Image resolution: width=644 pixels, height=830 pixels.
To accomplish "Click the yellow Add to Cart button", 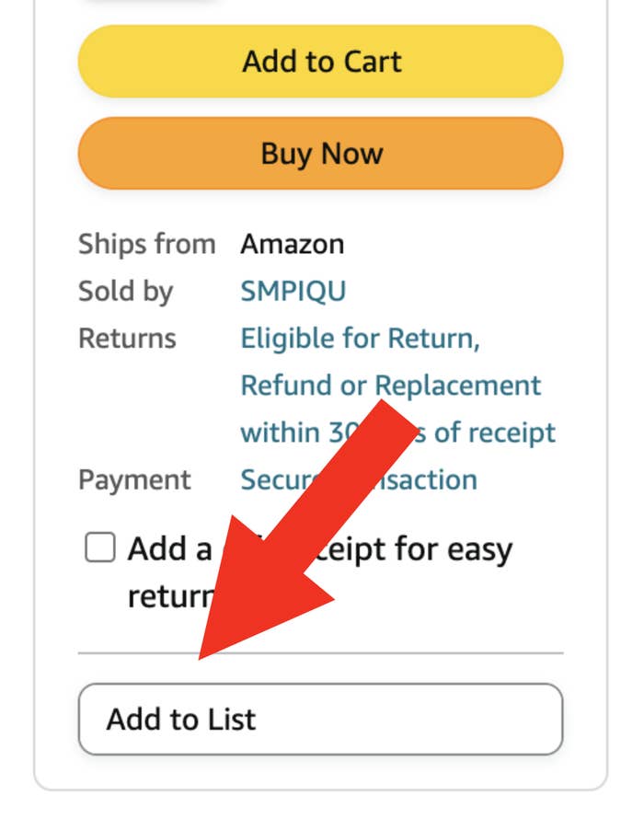I will [320, 62].
